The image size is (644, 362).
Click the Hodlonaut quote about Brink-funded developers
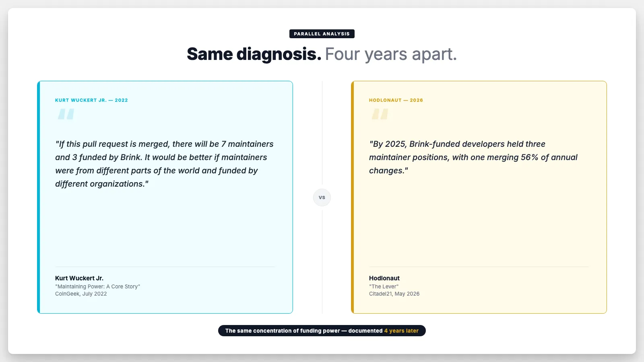tap(473, 157)
